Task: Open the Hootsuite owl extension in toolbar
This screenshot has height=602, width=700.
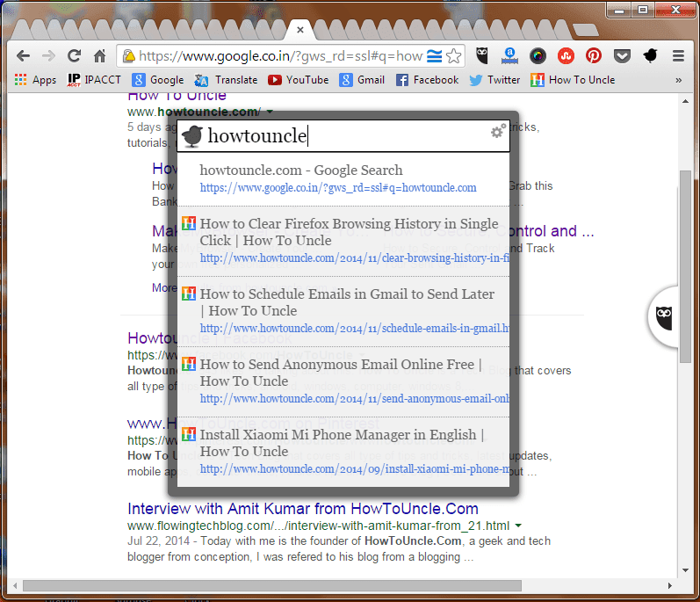Action: [x=481, y=56]
